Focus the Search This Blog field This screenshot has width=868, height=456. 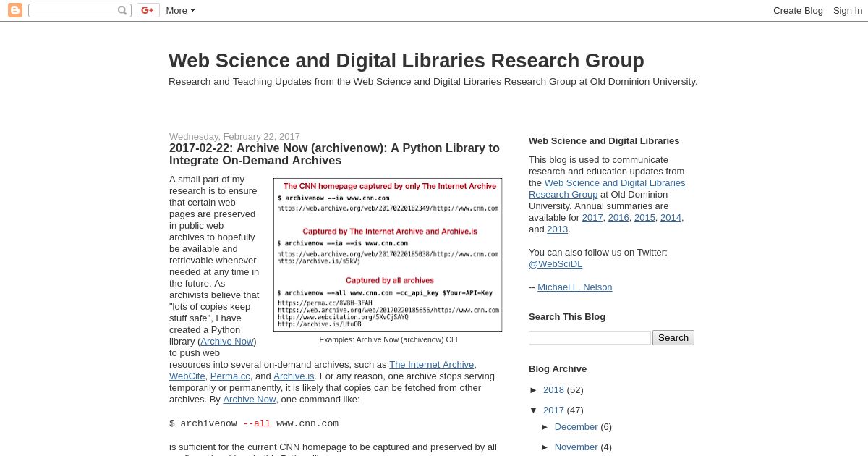pyautogui.click(x=590, y=337)
